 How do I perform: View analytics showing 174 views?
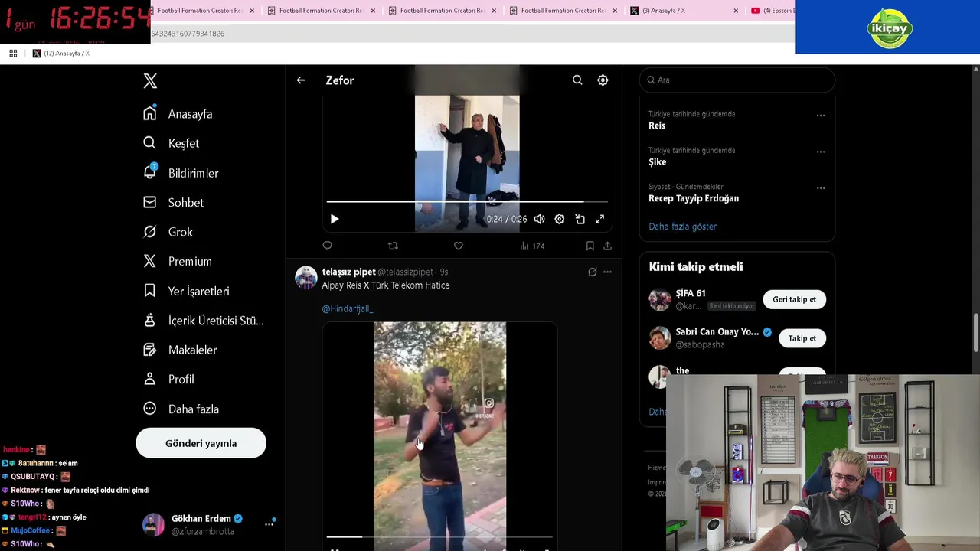coord(531,246)
